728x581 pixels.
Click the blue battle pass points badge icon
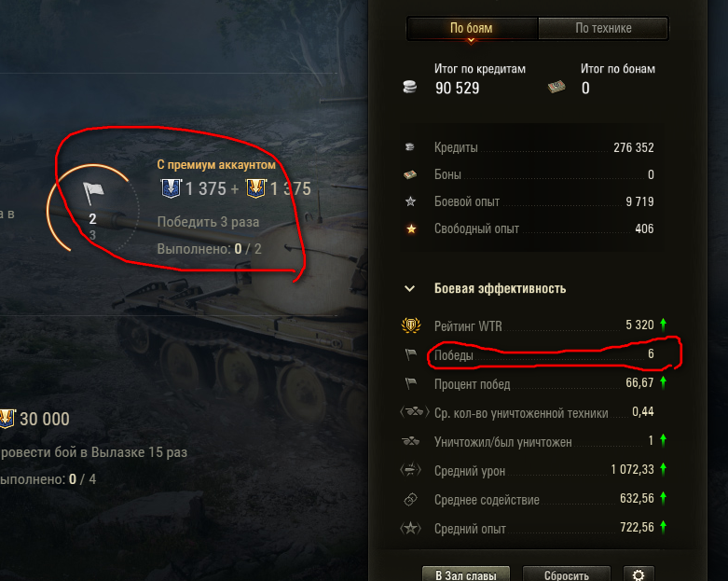pyautogui.click(x=171, y=188)
